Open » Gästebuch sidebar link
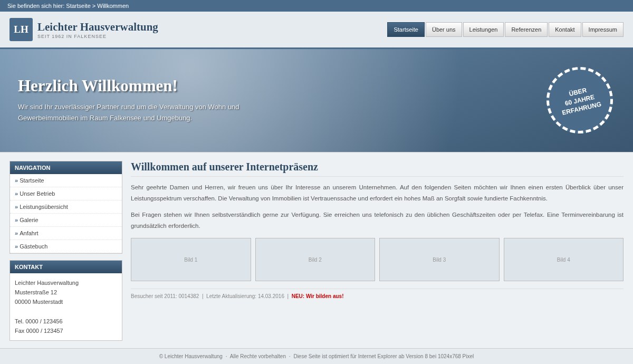Viewport: 633px width, 364px height. [66, 246]
